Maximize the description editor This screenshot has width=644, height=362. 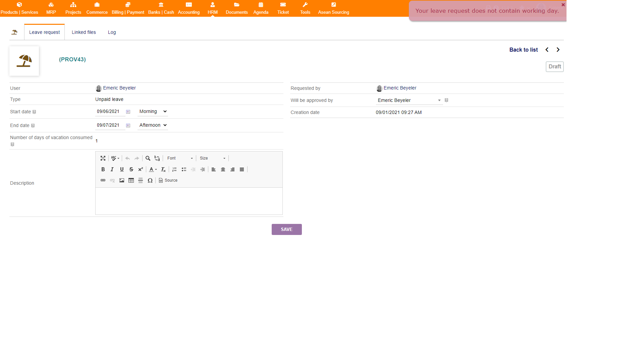tap(103, 158)
